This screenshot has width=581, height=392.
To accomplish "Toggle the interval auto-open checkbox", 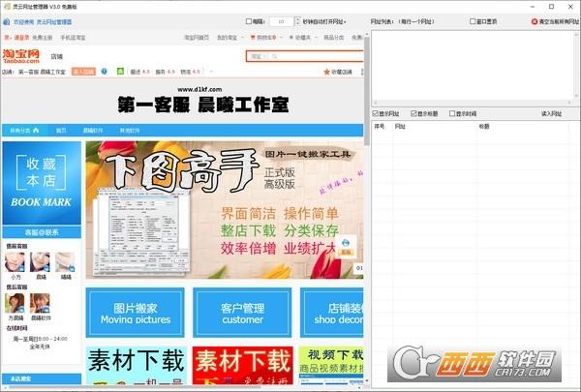I will [249, 21].
